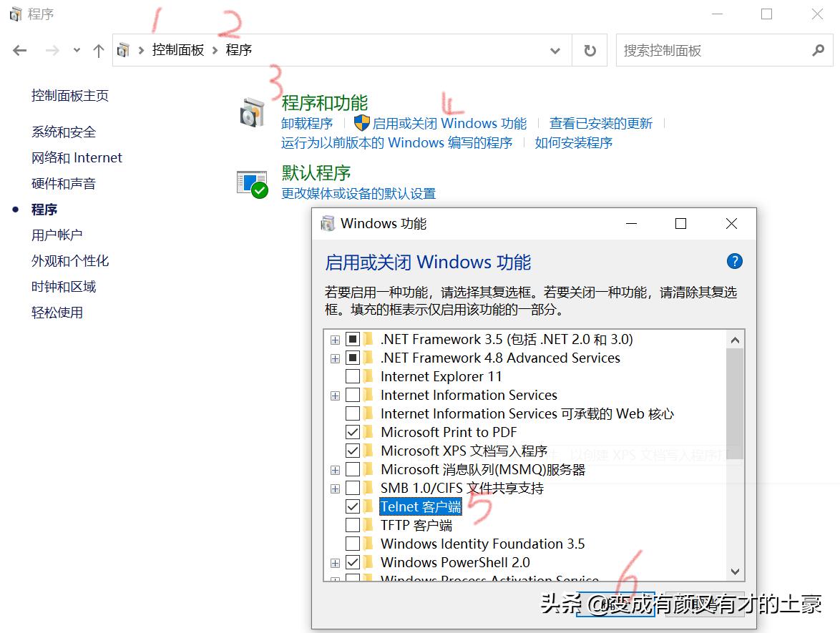Disable Microsoft Print to PDF
This screenshot has width=840, height=633.
pyautogui.click(x=351, y=432)
